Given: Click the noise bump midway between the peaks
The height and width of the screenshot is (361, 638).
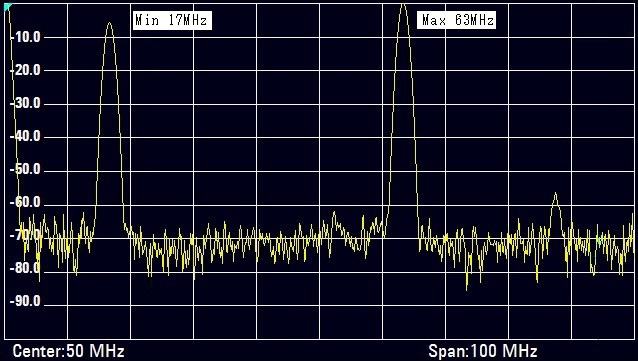Looking at the screenshot, I should coord(334,214).
